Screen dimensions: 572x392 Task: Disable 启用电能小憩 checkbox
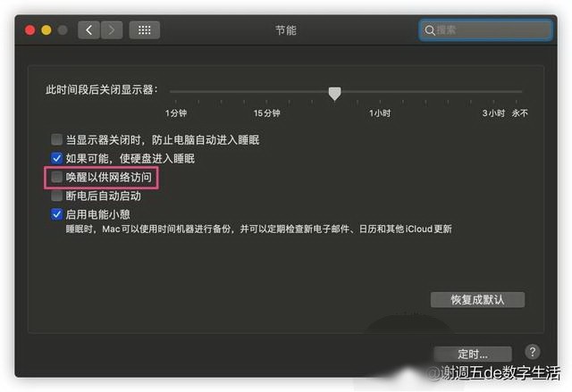[x=56, y=214]
